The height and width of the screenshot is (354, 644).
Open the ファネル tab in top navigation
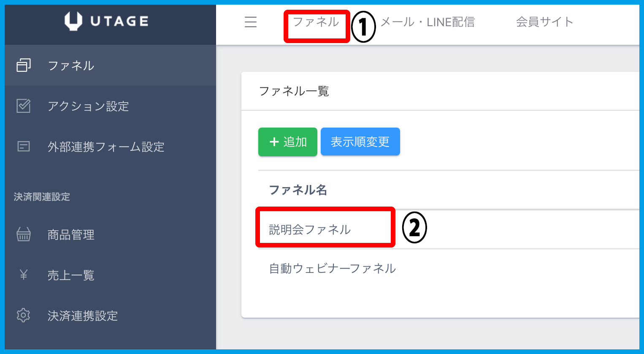click(316, 22)
